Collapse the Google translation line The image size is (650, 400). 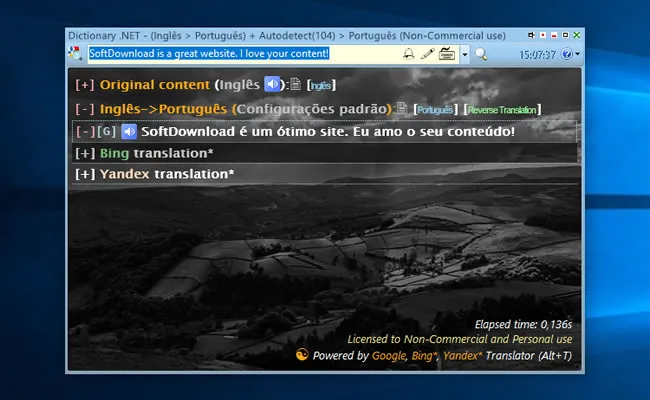pyautogui.click(x=85, y=132)
